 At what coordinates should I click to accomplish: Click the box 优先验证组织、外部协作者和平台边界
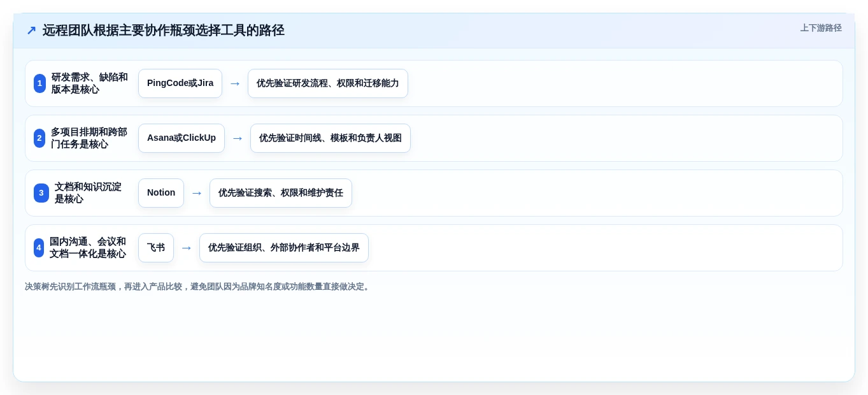pos(284,248)
